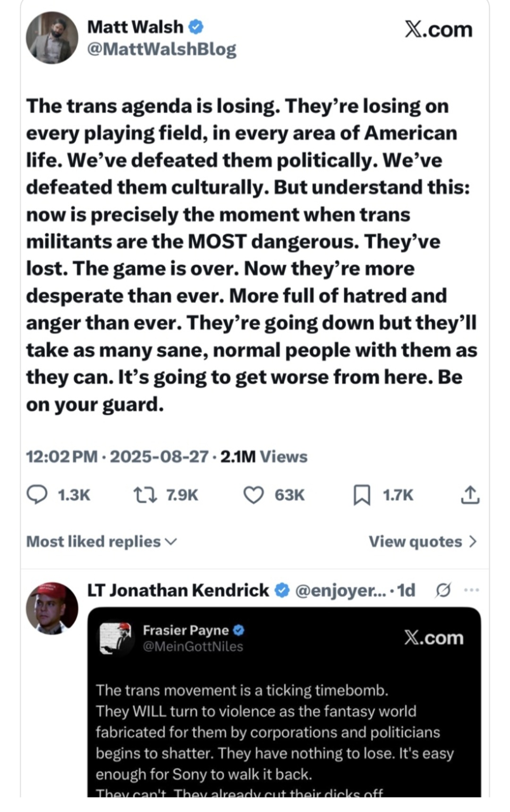Click the @MattWalshBlog handle

[162, 49]
